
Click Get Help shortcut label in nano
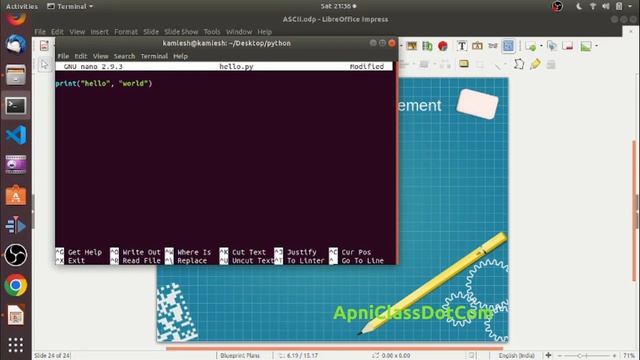85,252
